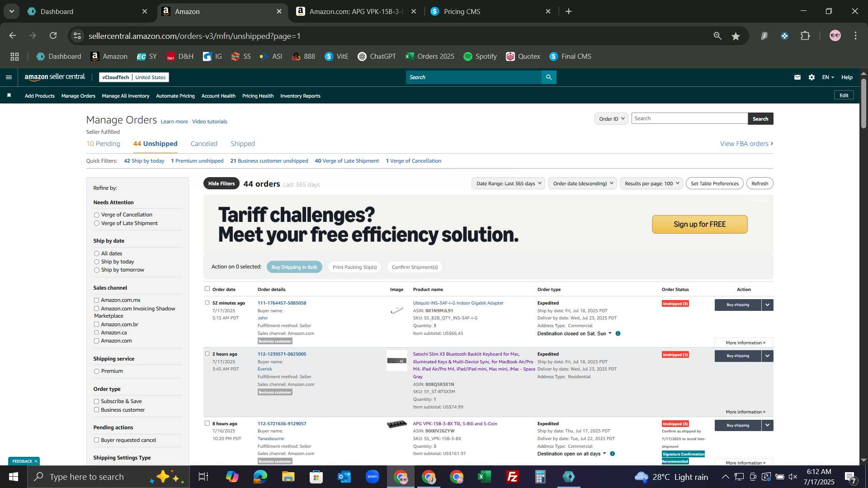Expand Buy shipping arrow for Ubiquiti order
Viewport: 868px width, 488px height.
(x=767, y=305)
